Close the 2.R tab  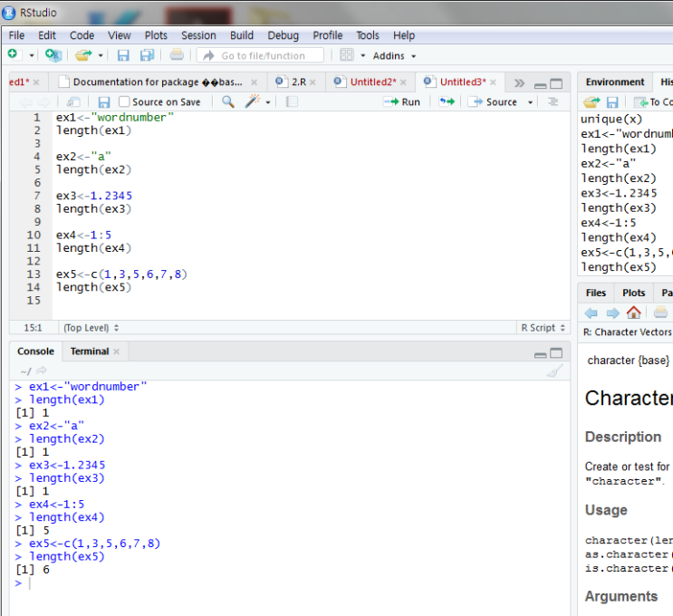[312, 82]
